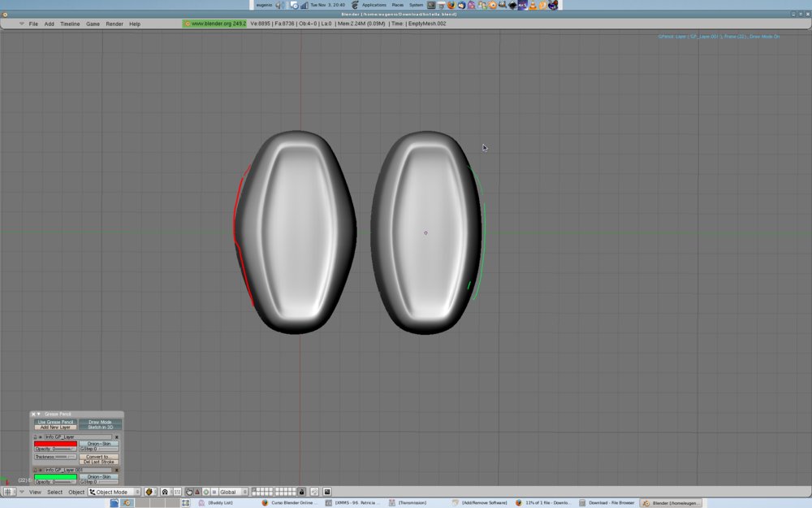
Task: Open the Render menu
Action: [114, 24]
